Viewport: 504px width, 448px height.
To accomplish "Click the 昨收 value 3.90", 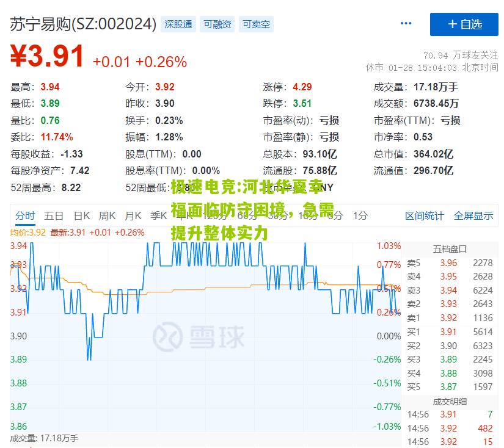I will click(164, 103).
